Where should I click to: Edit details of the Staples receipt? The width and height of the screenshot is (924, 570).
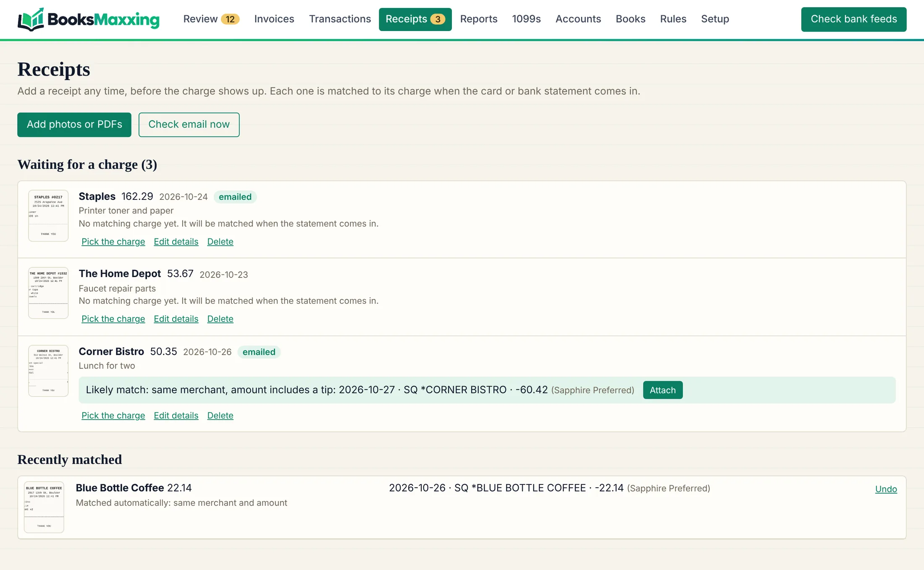tap(176, 242)
